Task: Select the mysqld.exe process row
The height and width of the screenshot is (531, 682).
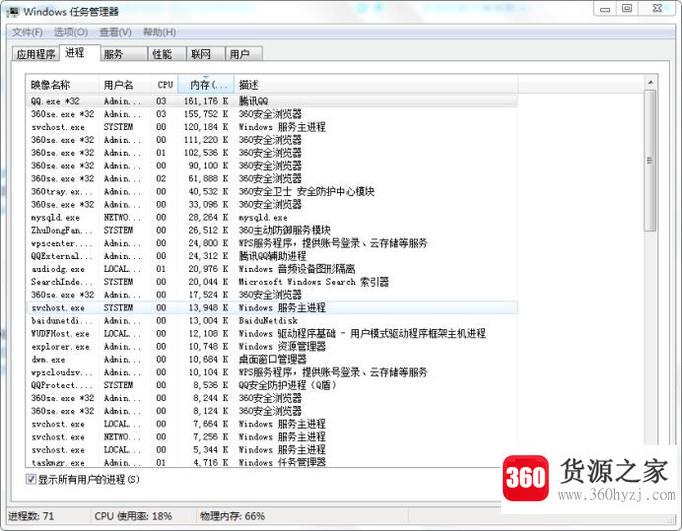Action: [x=272, y=217]
